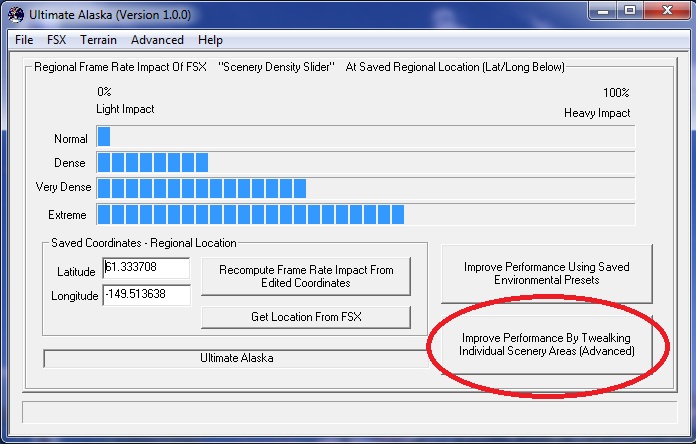The width and height of the screenshot is (696, 444).
Task: Click the 'Normal' row label
Action: click(x=71, y=139)
